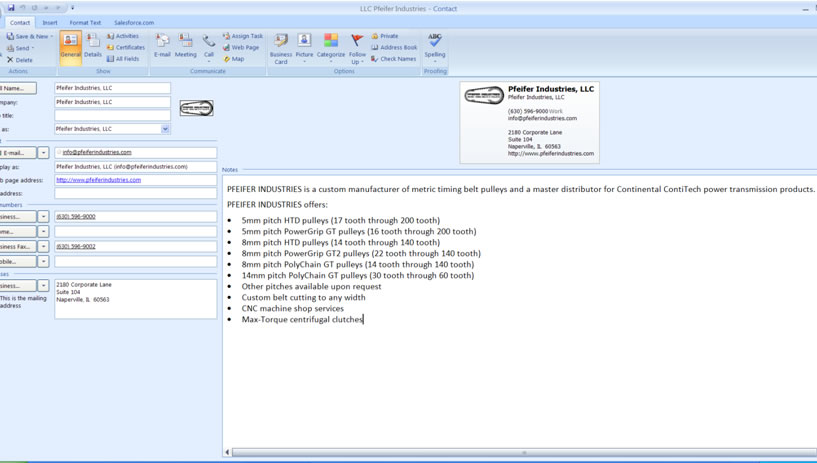
Task: Click the E-mail field button
Action: pos(18,153)
